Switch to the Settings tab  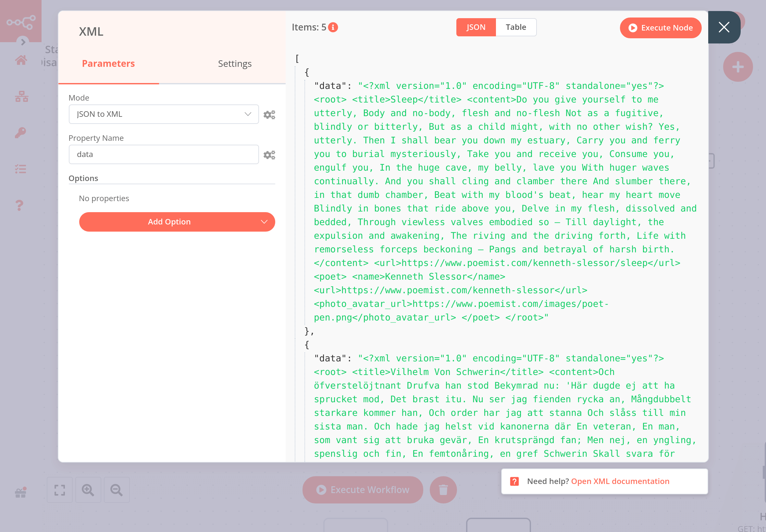click(234, 64)
